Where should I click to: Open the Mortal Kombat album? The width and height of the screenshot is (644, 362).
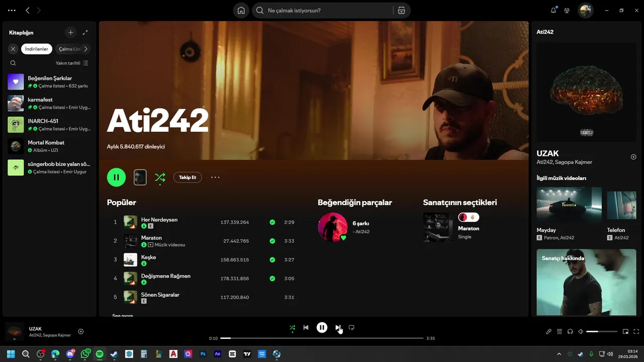[x=49, y=146]
